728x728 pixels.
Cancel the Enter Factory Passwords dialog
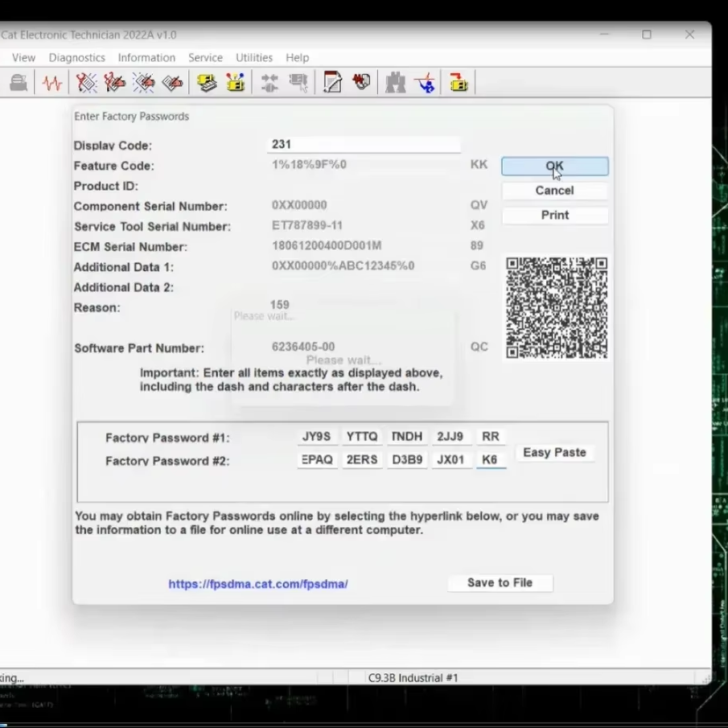click(x=554, y=191)
